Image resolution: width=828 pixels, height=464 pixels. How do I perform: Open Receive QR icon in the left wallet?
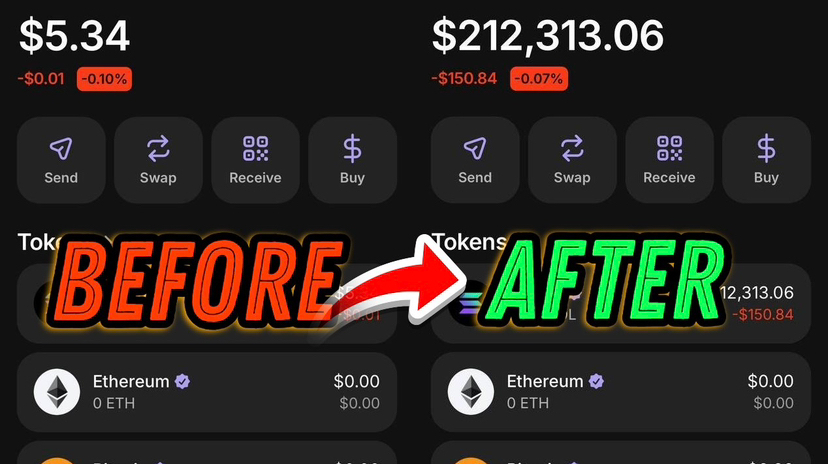point(255,148)
